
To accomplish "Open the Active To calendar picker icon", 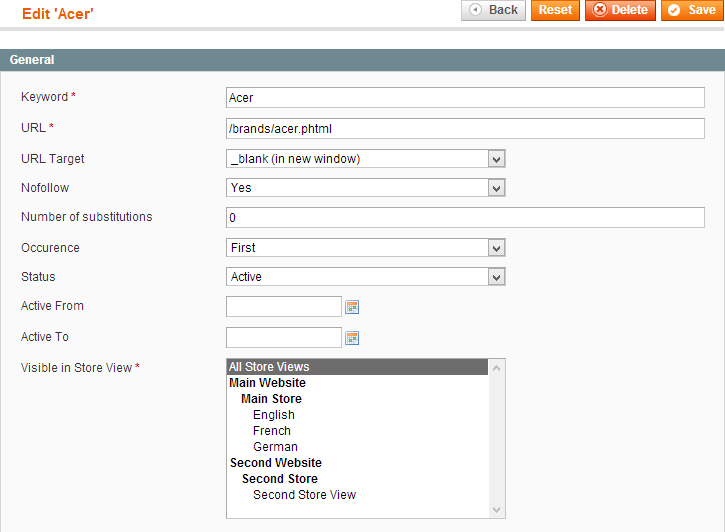I will [352, 338].
